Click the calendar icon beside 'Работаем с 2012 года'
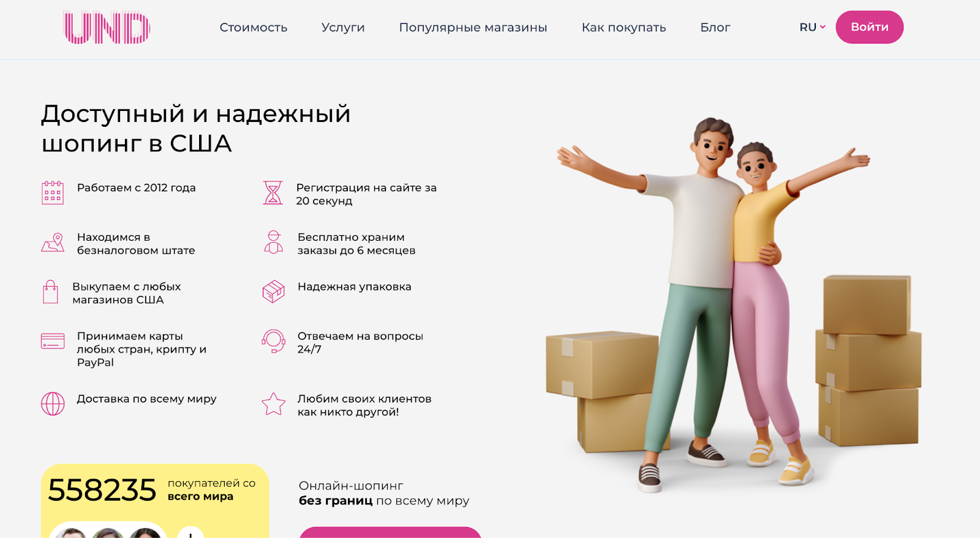Viewport: 980px width, 538px height. click(x=53, y=192)
